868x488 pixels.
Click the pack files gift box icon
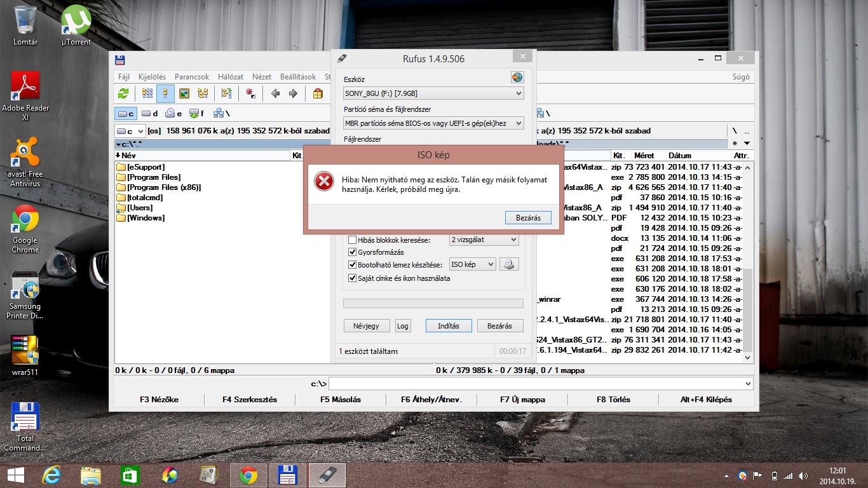317,93
